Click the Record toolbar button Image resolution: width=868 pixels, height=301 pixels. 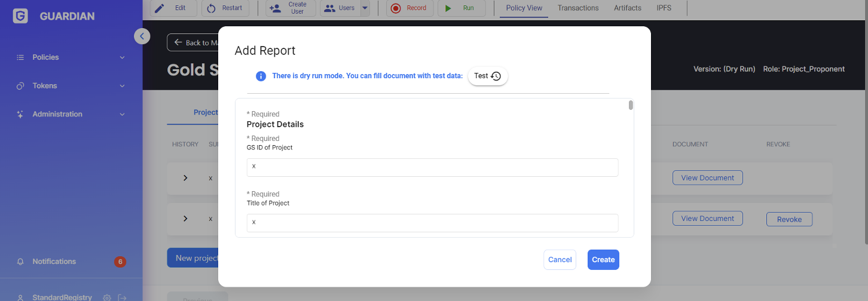point(409,8)
